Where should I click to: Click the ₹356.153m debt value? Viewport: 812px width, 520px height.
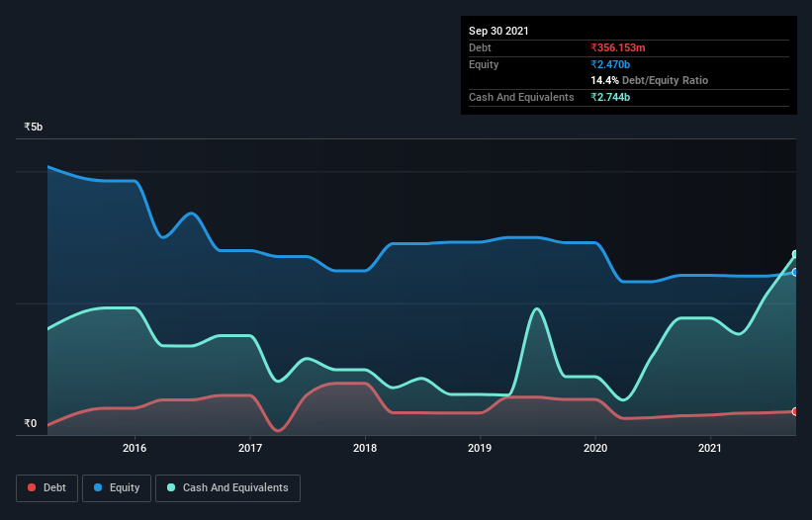618,47
